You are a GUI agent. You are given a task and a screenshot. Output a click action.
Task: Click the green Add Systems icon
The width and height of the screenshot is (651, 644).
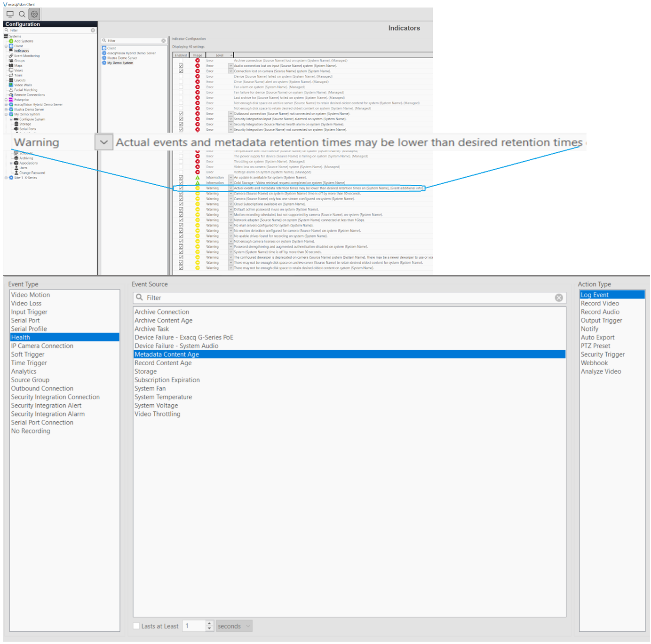[11, 41]
